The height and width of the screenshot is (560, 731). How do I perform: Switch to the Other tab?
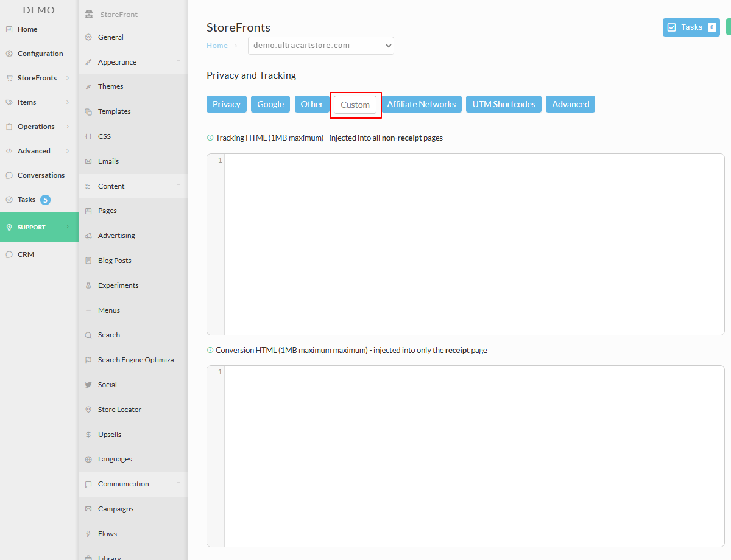point(312,104)
